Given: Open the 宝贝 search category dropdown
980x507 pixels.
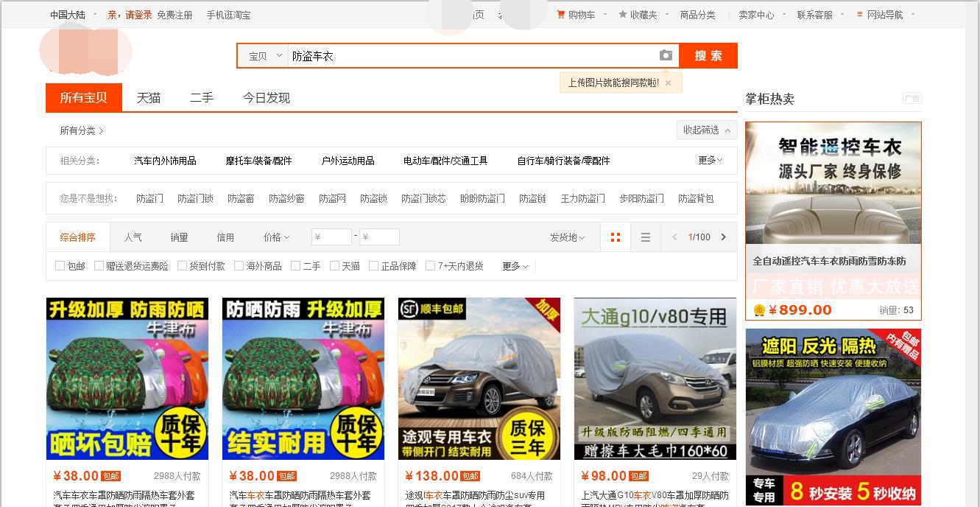Looking at the screenshot, I should click(x=263, y=55).
